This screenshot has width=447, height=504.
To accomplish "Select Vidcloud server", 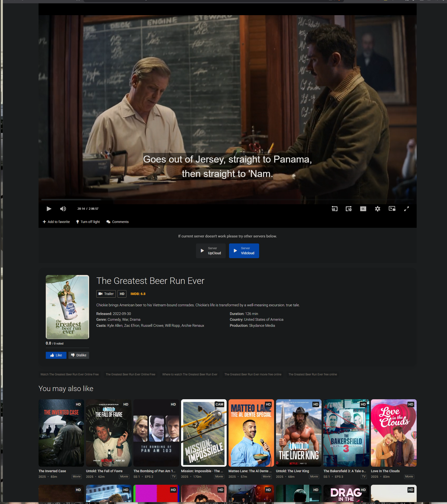I will (x=244, y=251).
